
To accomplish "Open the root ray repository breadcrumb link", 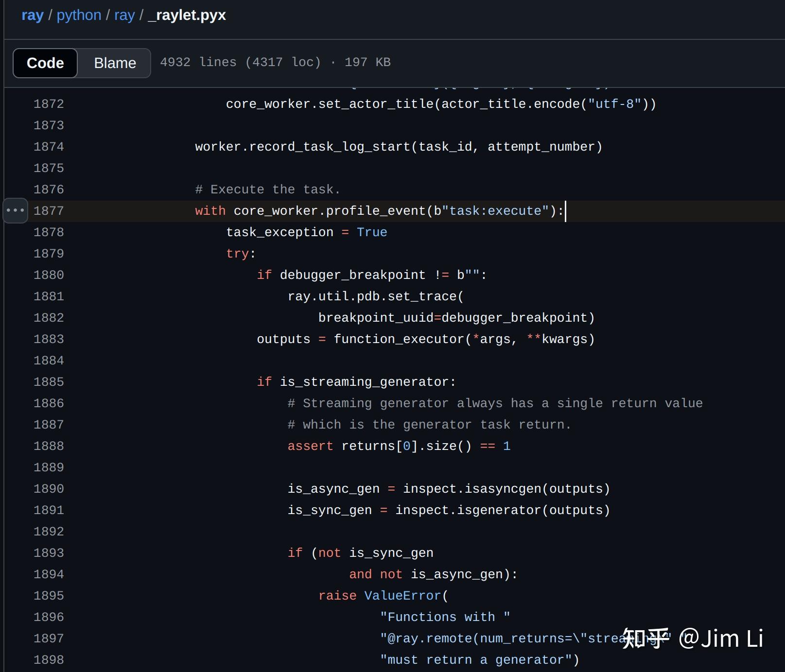I will tap(33, 15).
